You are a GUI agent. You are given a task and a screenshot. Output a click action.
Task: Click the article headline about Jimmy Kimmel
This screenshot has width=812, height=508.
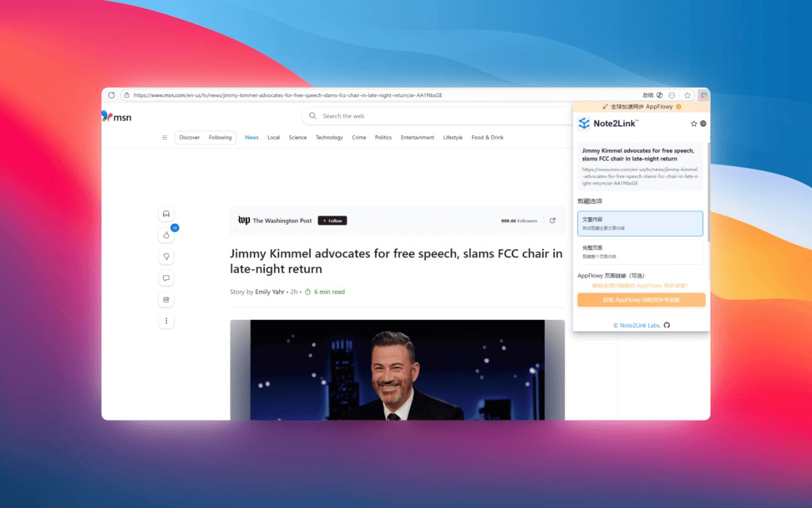(x=396, y=261)
